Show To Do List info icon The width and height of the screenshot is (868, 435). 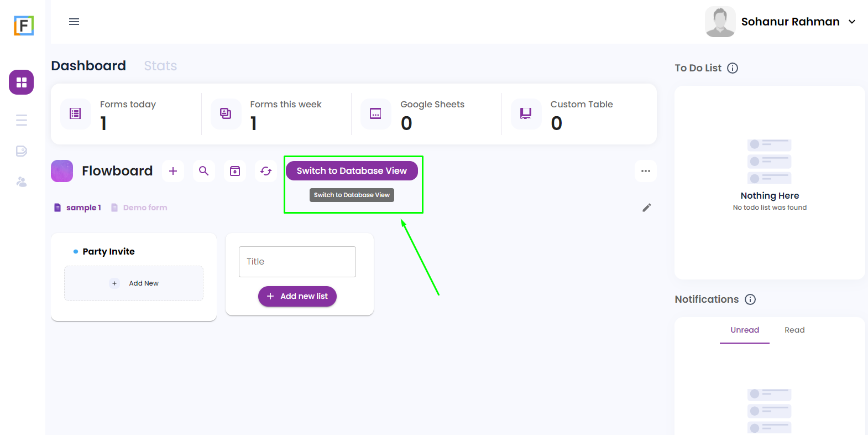(733, 68)
